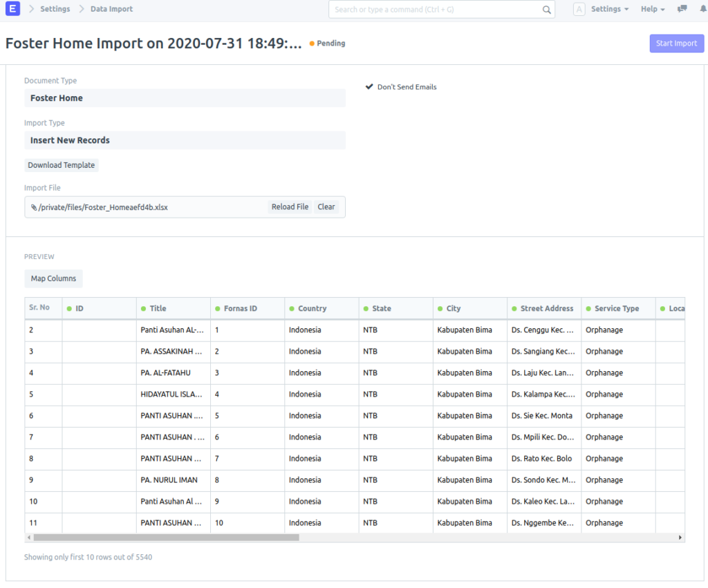The height and width of the screenshot is (588, 708).
Task: Expand the Help dropdown menu
Action: click(x=652, y=9)
